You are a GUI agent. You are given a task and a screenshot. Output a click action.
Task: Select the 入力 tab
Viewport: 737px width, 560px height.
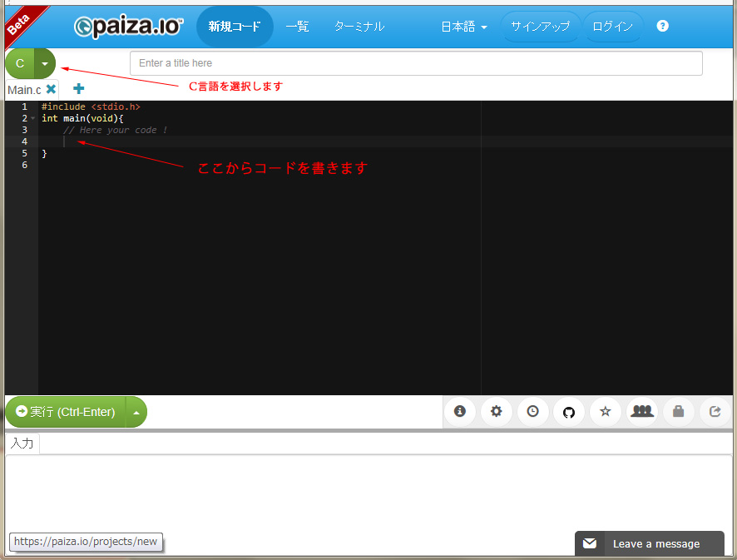(22, 443)
